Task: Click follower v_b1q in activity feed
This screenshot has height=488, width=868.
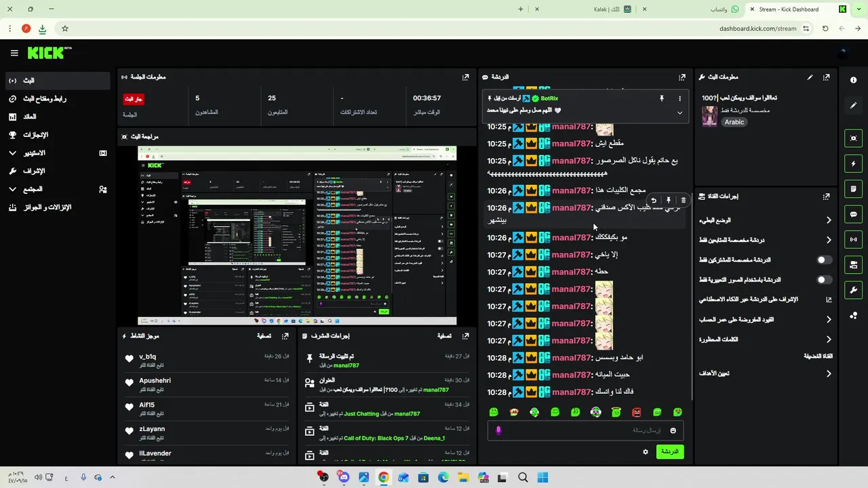Action: pos(148,357)
